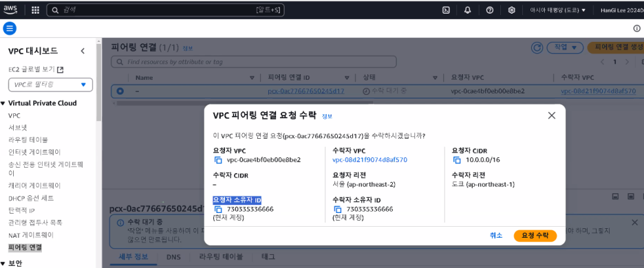This screenshot has width=644, height=268.
Task: Click the sidebar vertical scrollbar
Action: coord(98,82)
